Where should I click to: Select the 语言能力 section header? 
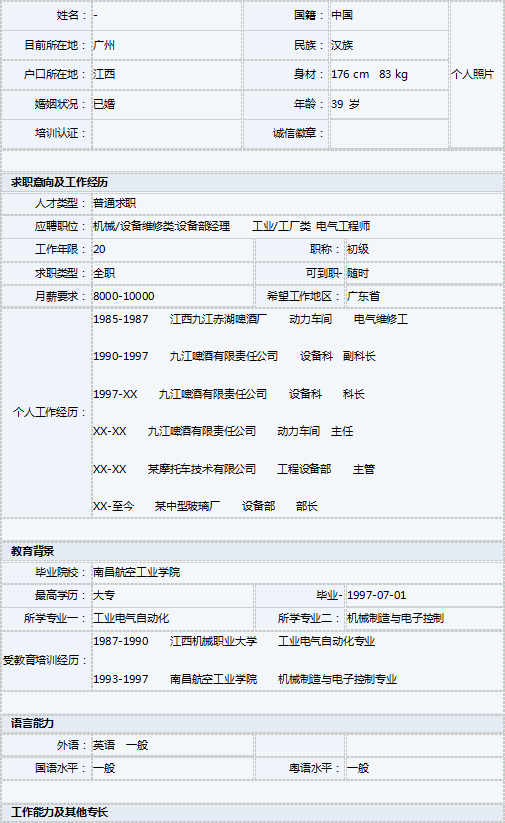tap(33, 723)
